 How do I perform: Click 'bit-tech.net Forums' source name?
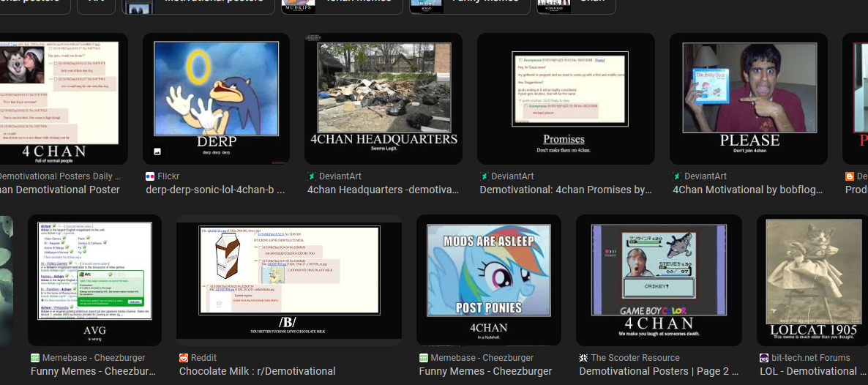[810, 358]
